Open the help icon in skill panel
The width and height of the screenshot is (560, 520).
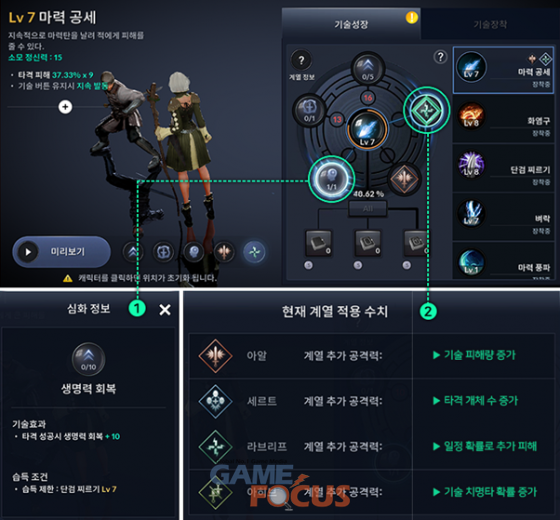pyautogui.click(x=440, y=57)
